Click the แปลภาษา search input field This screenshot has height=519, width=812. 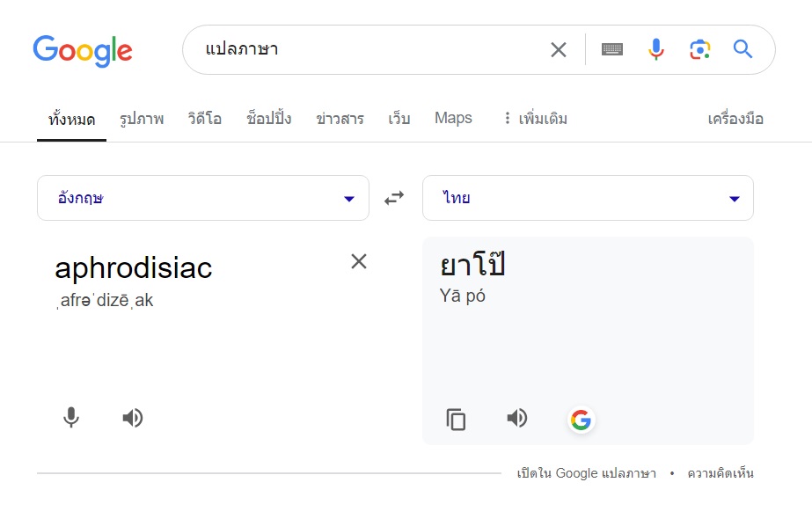[x=373, y=50]
